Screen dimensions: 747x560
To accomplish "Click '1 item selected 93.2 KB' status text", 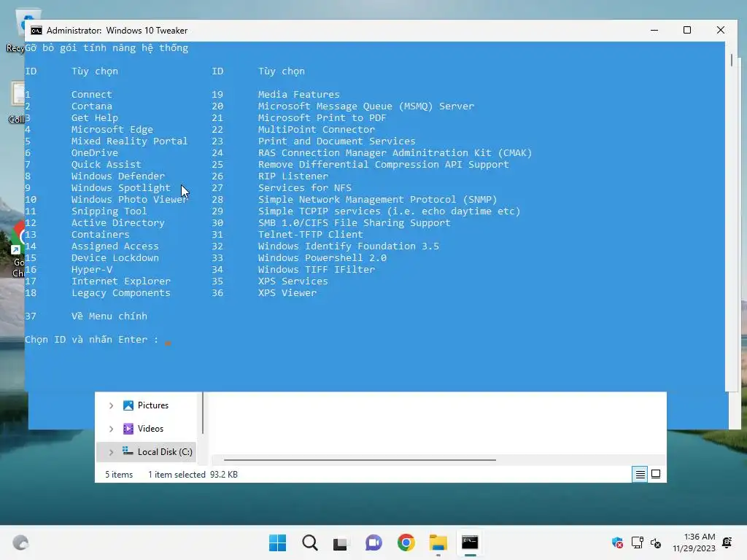I will click(193, 474).
